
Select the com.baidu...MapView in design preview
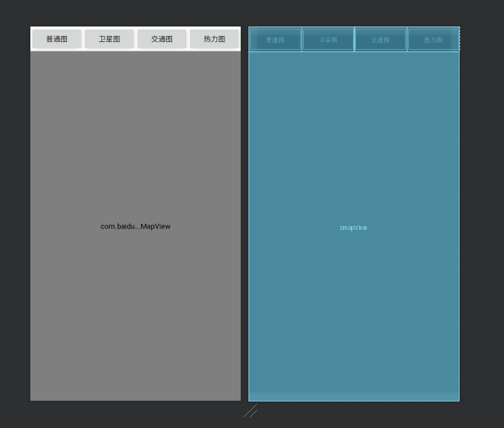(136, 226)
